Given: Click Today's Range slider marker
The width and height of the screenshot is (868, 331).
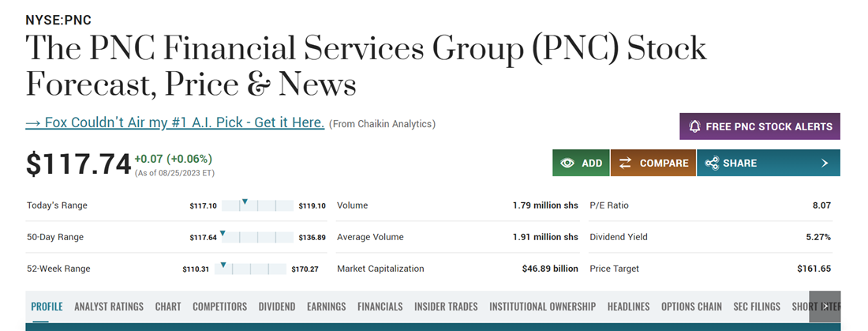Looking at the screenshot, I should pos(245,203).
